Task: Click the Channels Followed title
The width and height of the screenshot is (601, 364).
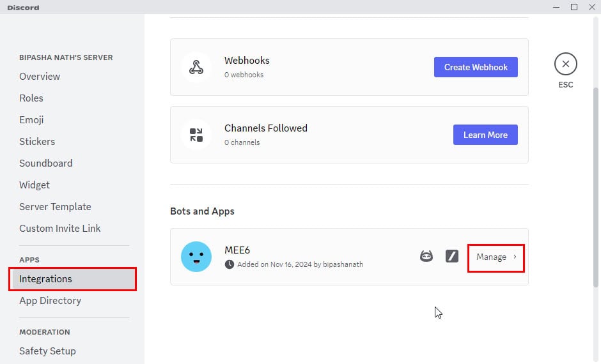Action: (265, 128)
